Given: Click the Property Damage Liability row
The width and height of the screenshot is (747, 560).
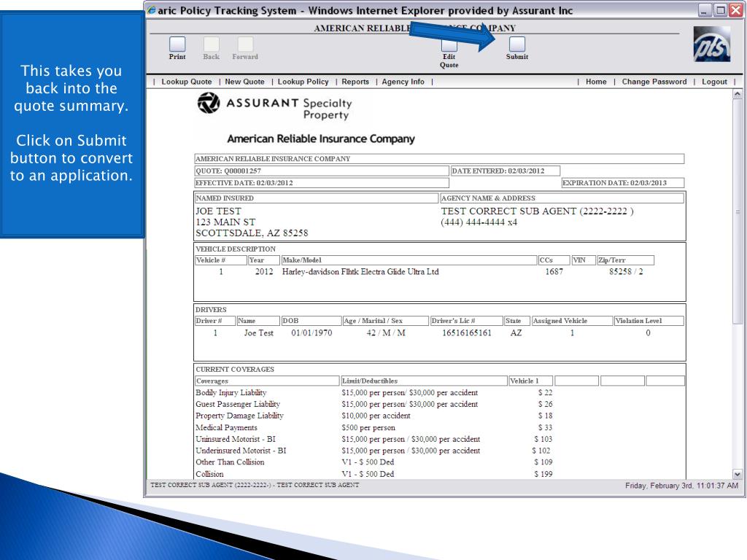Looking at the screenshot, I should pyautogui.click(x=374, y=415).
